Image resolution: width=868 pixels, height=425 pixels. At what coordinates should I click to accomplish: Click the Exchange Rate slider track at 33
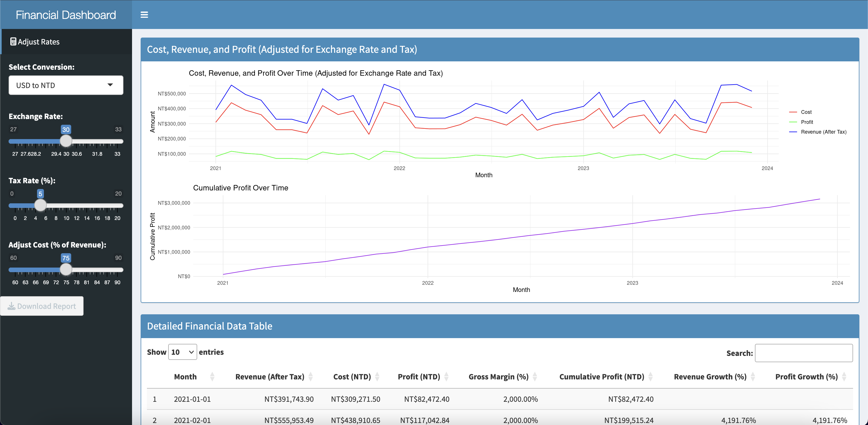click(118, 141)
